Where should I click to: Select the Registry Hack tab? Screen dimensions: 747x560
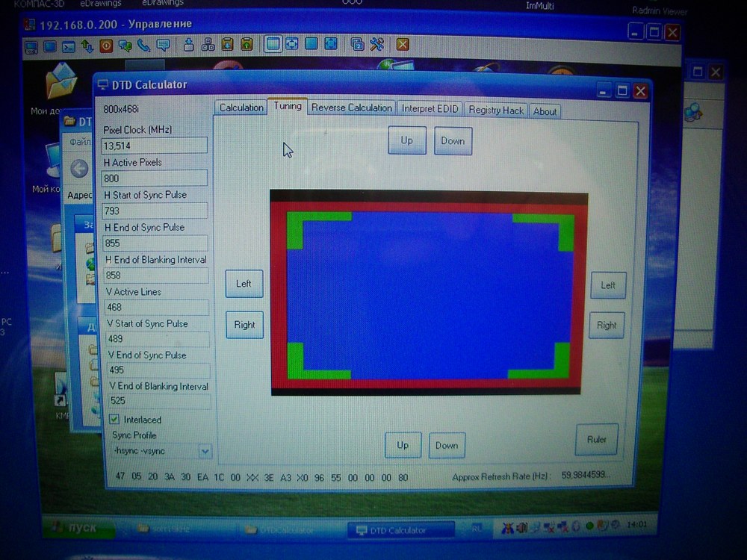click(496, 111)
